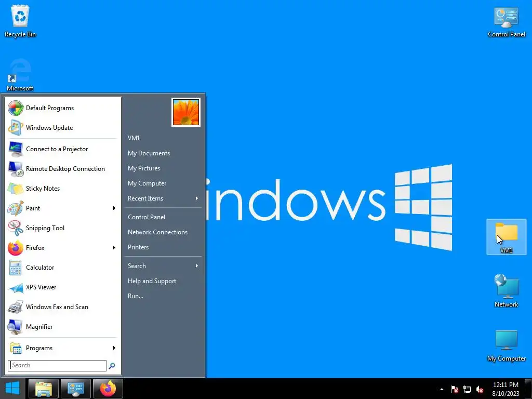The width and height of the screenshot is (532, 399).
Task: Open Printers from the Start menu
Action: 138,247
